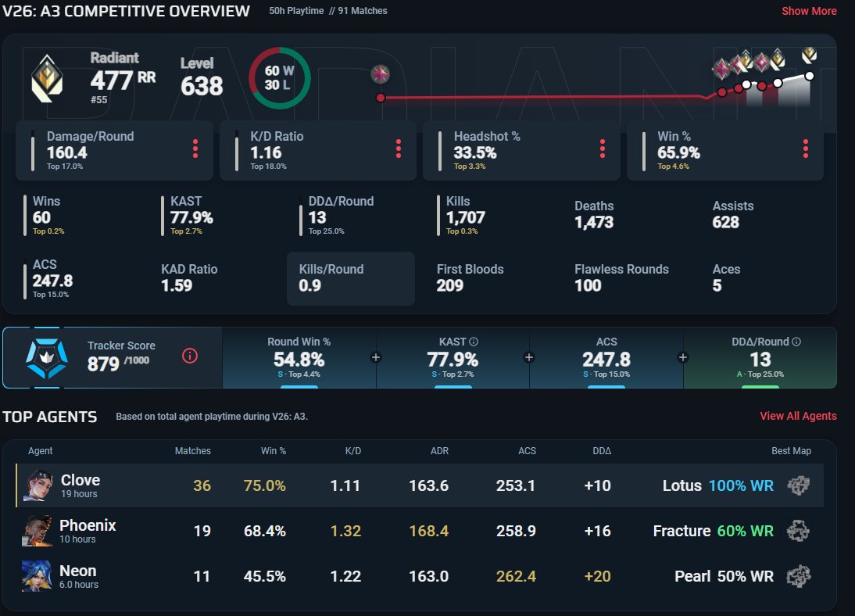Click the 60 W 30 L win-loss ring
The width and height of the screenshot is (855, 616).
click(x=280, y=78)
